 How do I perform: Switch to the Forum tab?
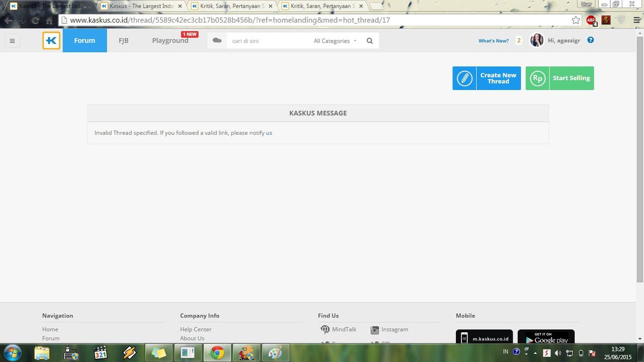tap(85, 40)
